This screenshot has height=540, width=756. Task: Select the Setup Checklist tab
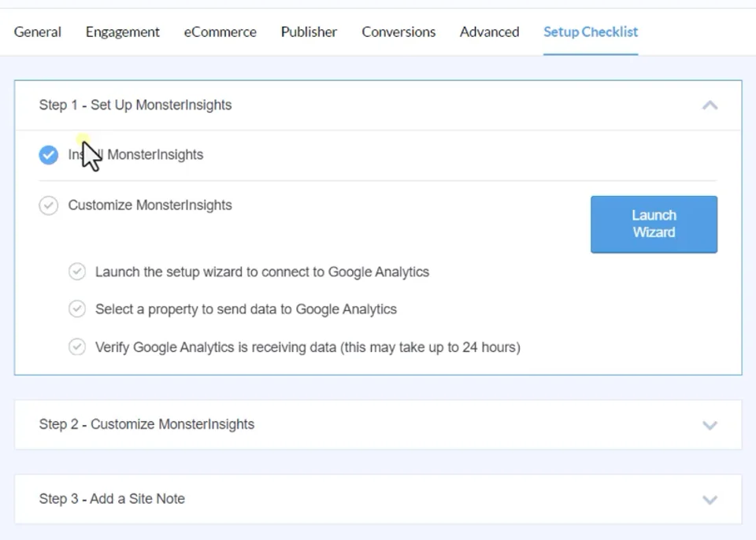pos(591,31)
